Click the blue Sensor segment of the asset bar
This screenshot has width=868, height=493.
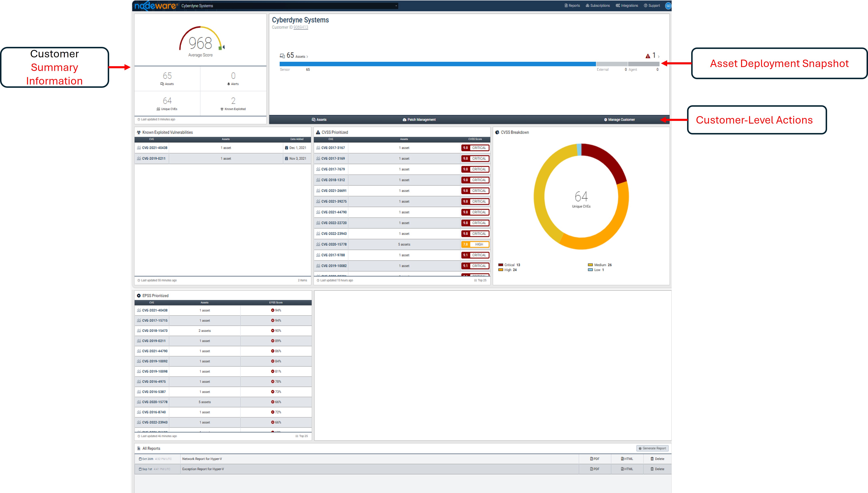[437, 64]
